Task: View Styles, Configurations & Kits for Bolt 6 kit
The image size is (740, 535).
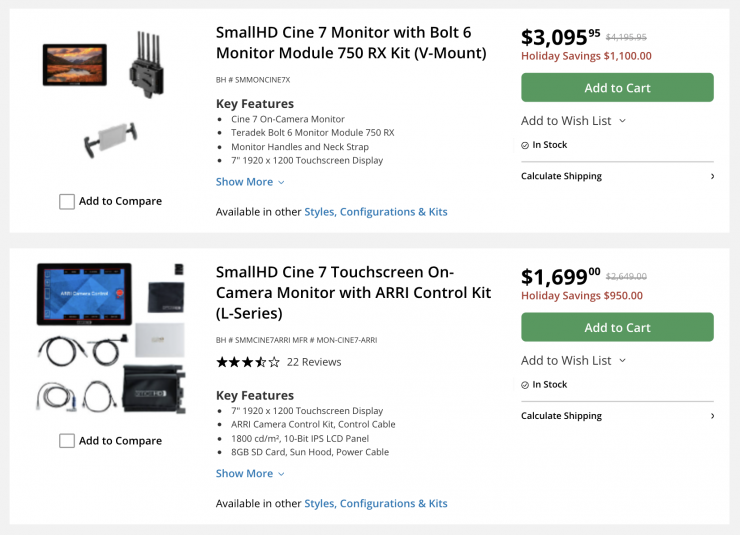Action: point(376,212)
